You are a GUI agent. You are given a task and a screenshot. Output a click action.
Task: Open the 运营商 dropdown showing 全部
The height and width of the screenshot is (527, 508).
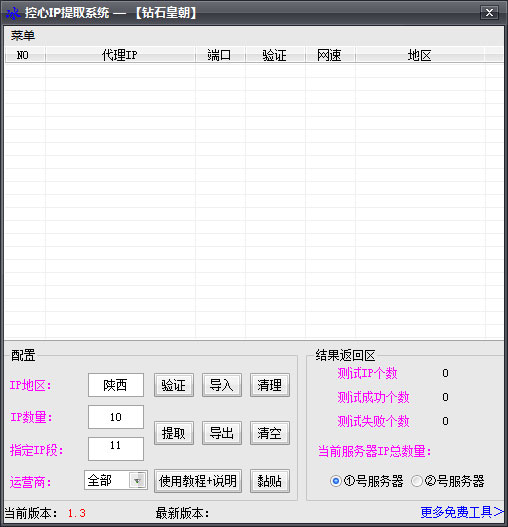116,480
